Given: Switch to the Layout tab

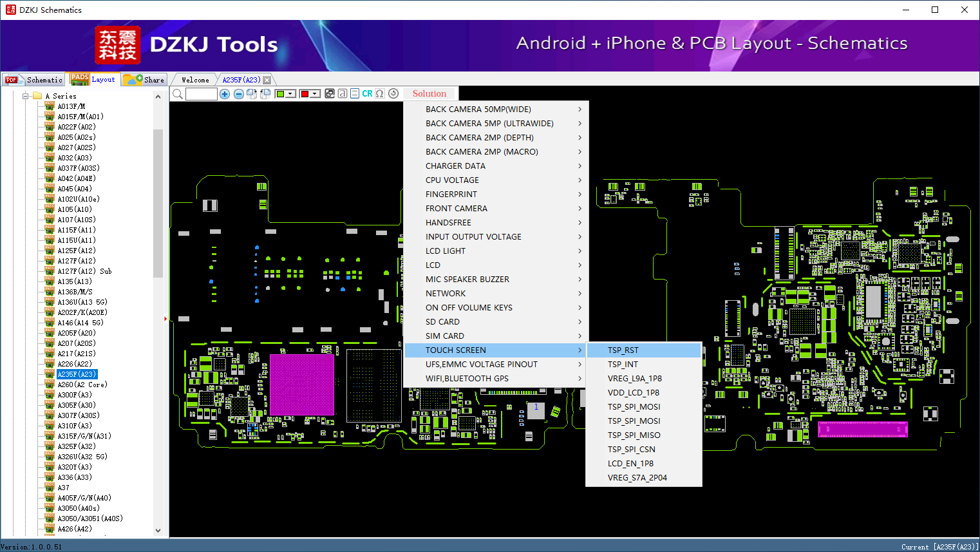Looking at the screenshot, I should click(x=93, y=79).
